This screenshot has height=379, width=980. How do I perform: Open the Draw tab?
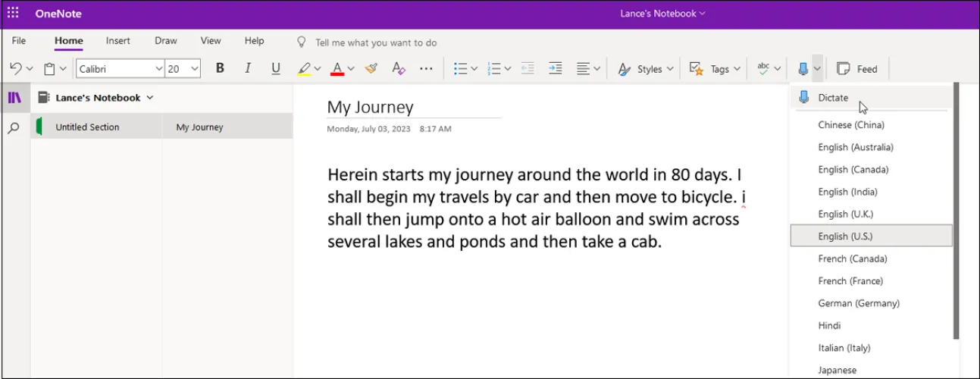165,41
